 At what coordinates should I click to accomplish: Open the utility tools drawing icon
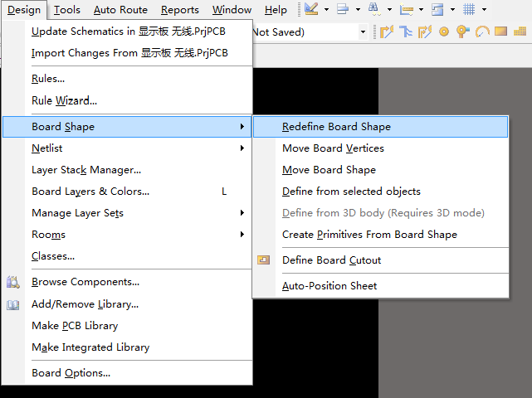(310, 9)
